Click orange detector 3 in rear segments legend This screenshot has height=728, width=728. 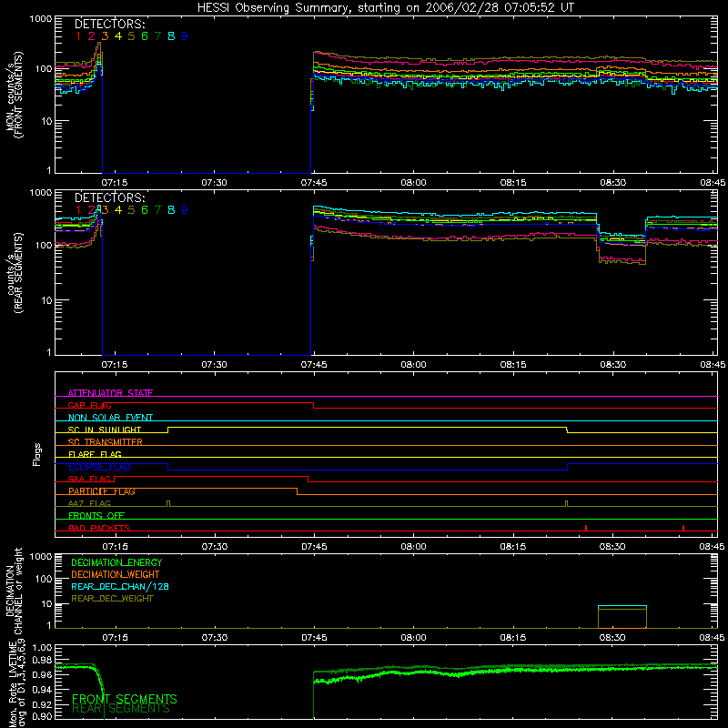tap(105, 210)
